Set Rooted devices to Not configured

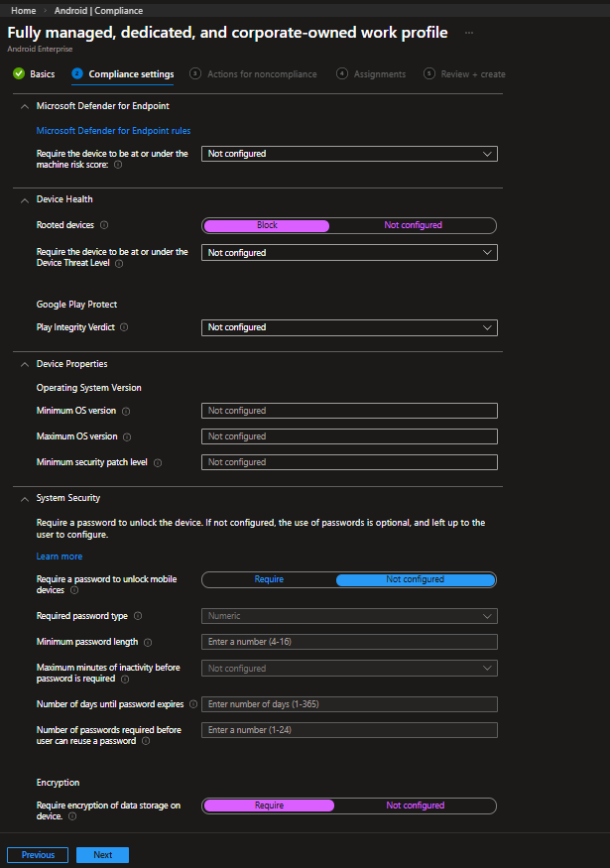(413, 225)
